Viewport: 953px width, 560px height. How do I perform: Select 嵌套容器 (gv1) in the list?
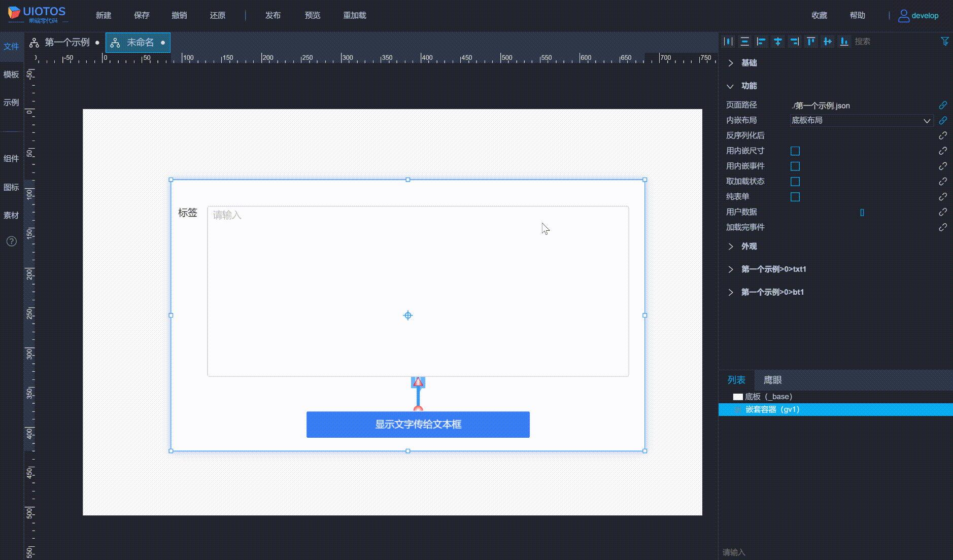click(x=836, y=410)
